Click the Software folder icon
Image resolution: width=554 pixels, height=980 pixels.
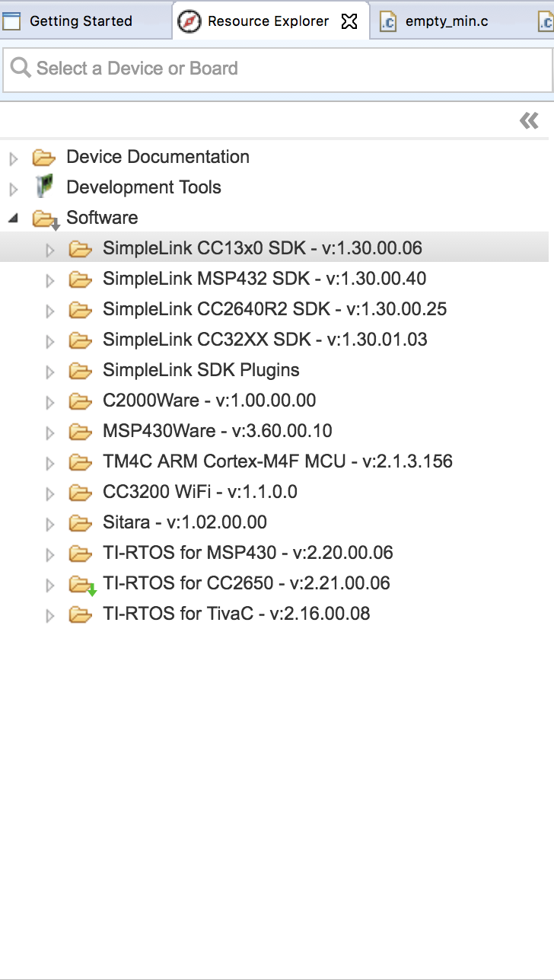point(45,219)
